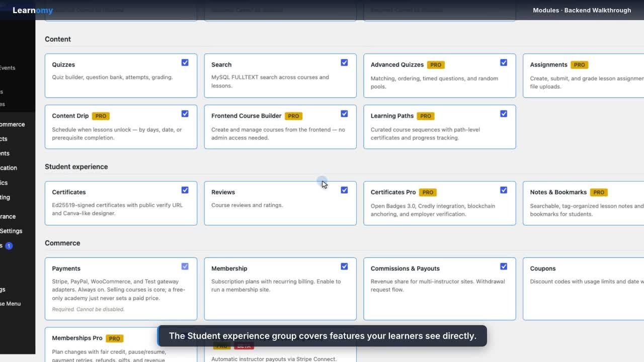Click the Certificates Pro title

[x=393, y=193]
